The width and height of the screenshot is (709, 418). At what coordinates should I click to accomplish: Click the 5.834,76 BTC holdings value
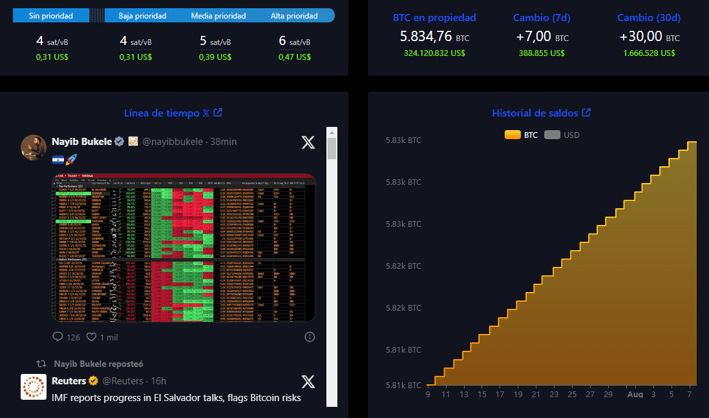click(x=435, y=36)
